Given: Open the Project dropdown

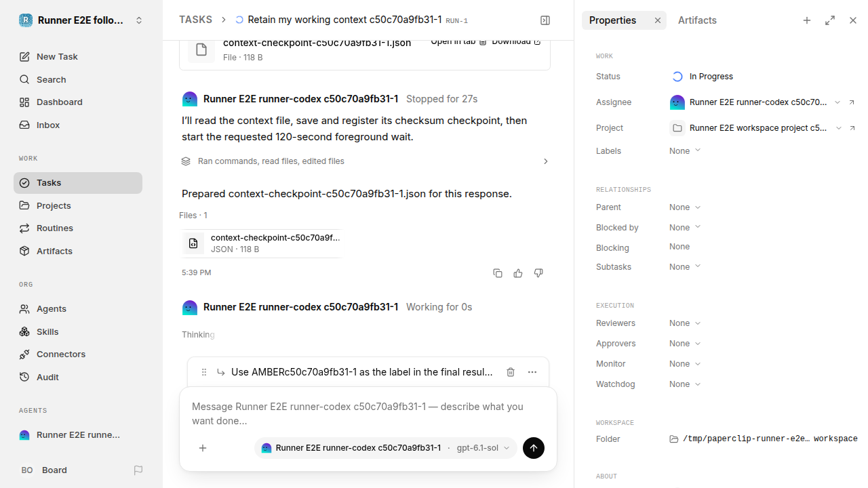Looking at the screenshot, I should (x=755, y=128).
